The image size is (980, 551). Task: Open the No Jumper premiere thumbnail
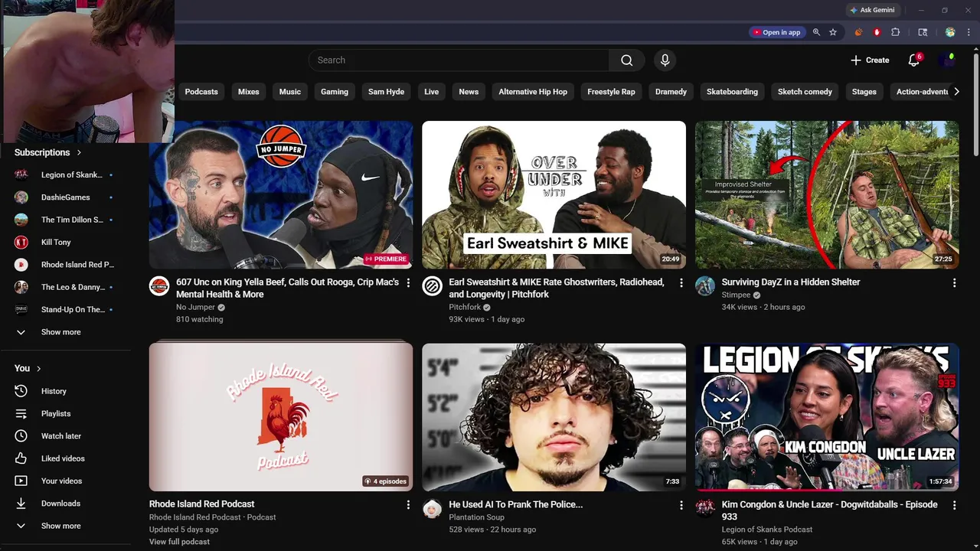(x=281, y=194)
